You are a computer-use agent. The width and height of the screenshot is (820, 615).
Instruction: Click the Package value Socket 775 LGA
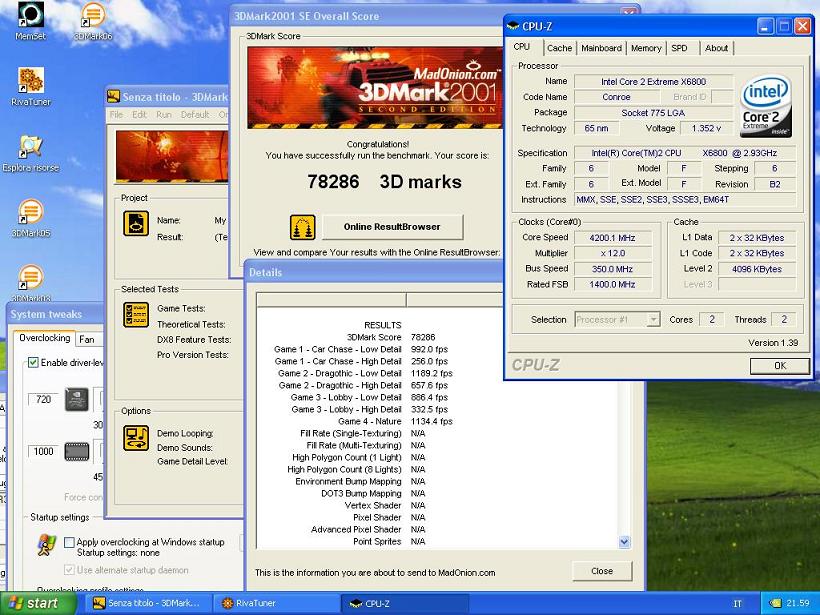coord(653,113)
